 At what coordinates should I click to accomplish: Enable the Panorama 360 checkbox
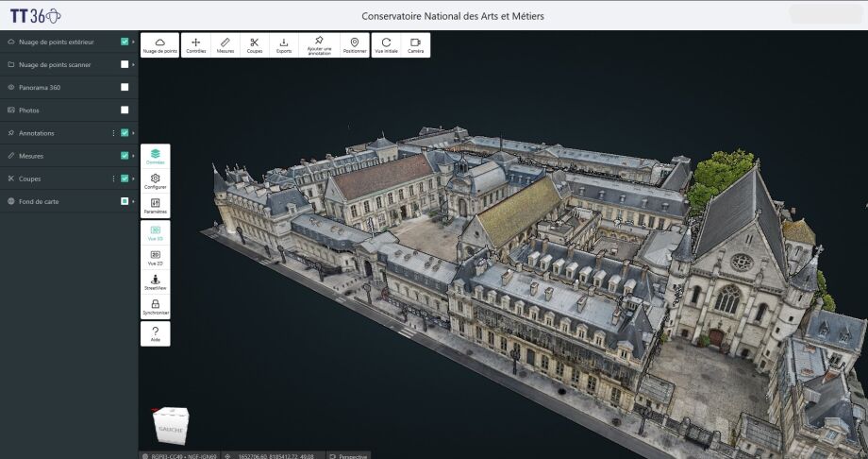125,87
